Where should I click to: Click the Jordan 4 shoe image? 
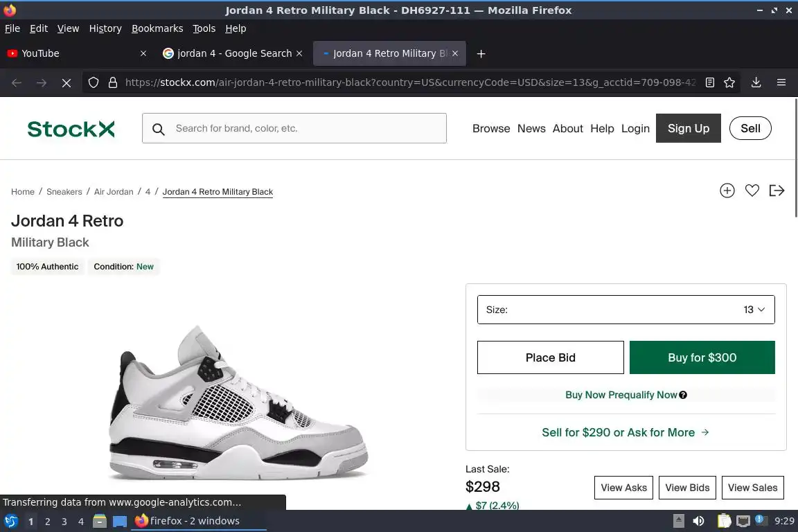238,402
